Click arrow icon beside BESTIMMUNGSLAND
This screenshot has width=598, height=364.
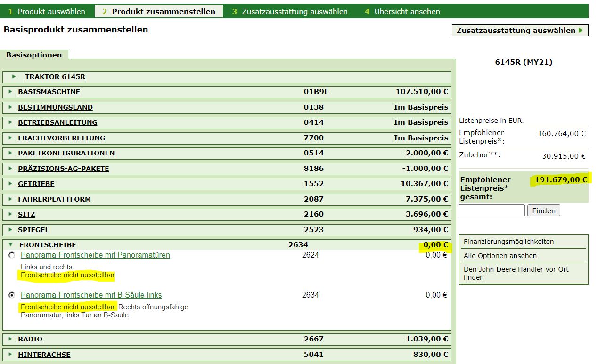point(10,107)
